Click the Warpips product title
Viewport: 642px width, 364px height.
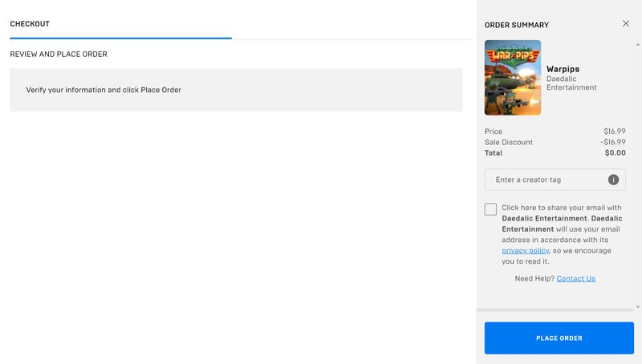tap(563, 69)
